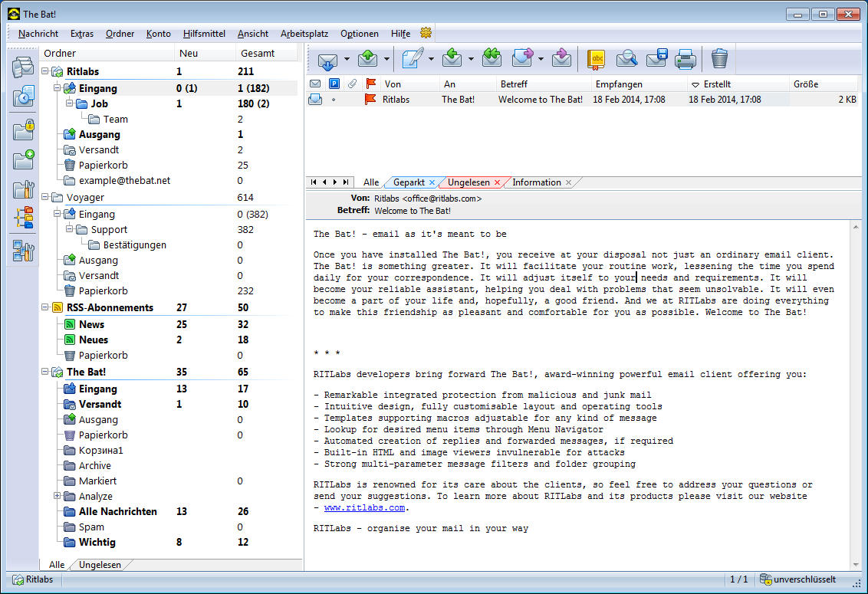
Task: Click the trash can delete icon in toolbar
Action: 719,59
